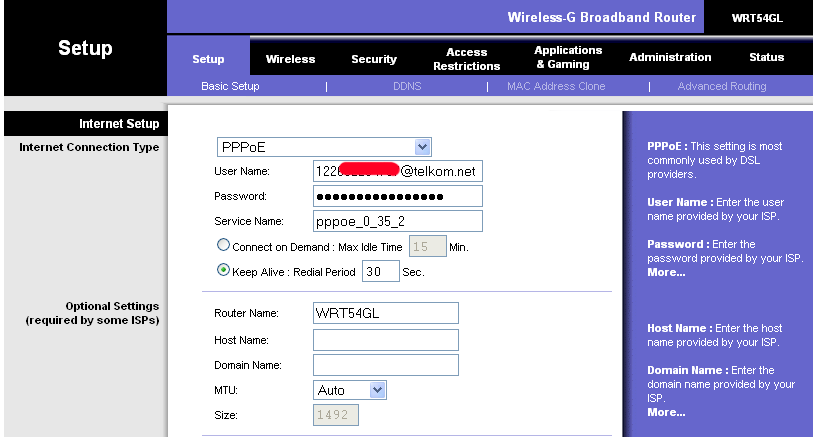Screen dimensions: 816x437
Task: Open More link under Password help
Action: [x=666, y=272]
